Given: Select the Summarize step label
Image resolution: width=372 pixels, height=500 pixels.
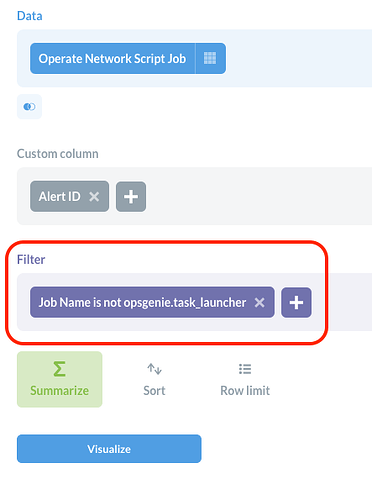Looking at the screenshot, I should [x=59, y=390].
